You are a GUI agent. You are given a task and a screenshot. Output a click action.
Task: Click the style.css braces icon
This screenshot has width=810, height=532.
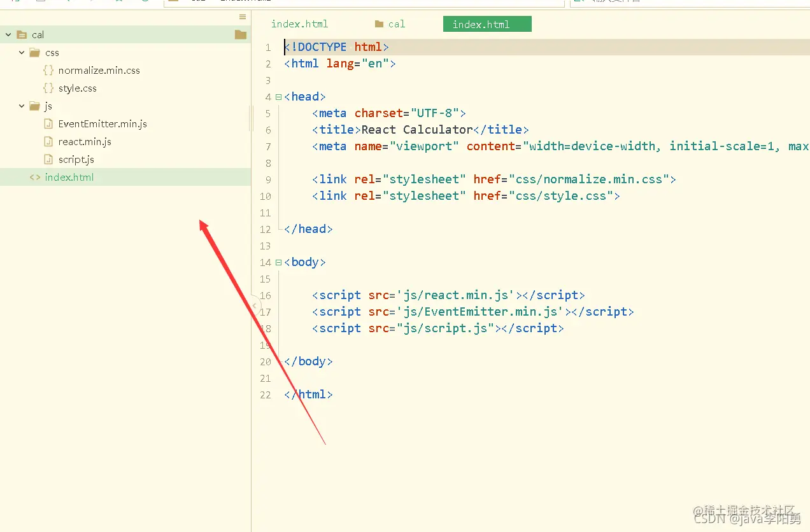48,88
